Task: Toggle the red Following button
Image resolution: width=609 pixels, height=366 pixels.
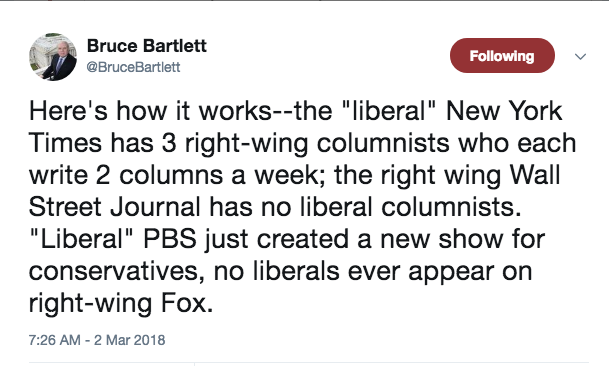Action: tap(502, 56)
